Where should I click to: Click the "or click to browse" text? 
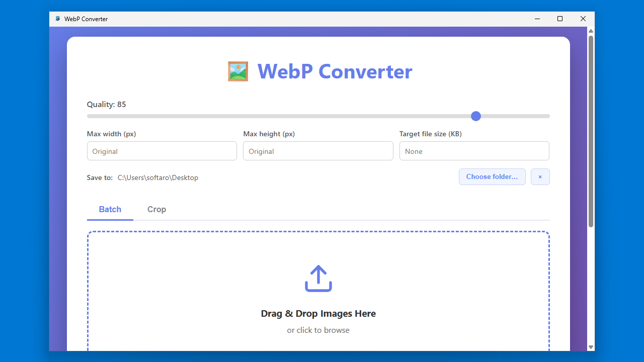[x=318, y=330]
